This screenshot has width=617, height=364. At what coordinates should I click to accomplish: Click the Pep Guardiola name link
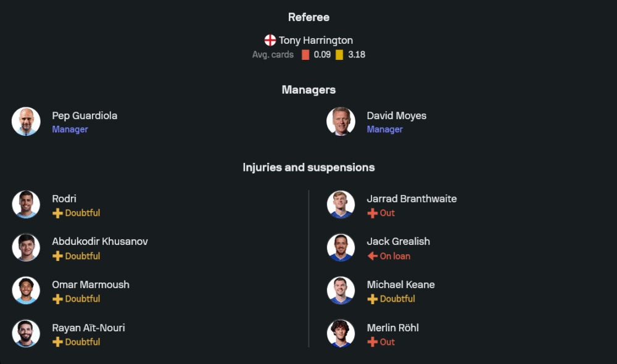(x=85, y=115)
